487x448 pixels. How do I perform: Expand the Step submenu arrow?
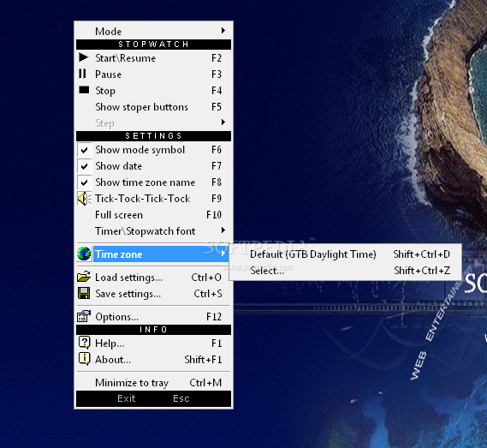223,122
